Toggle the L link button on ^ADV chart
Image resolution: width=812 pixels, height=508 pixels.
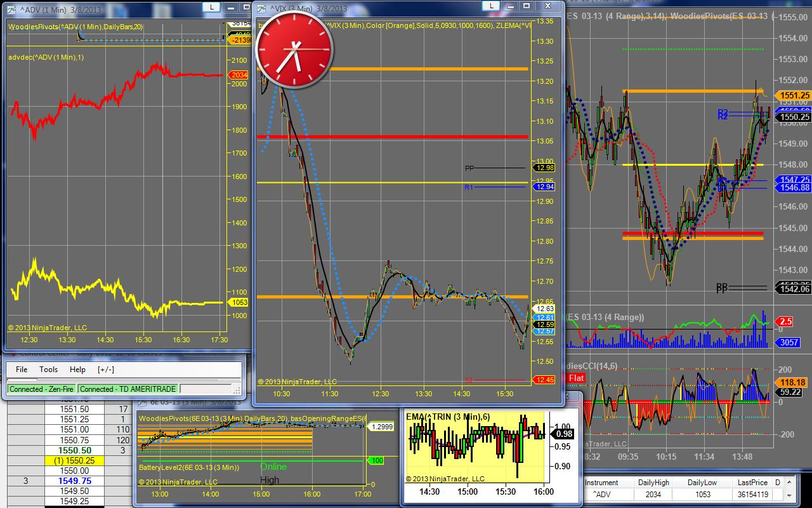coord(211,6)
